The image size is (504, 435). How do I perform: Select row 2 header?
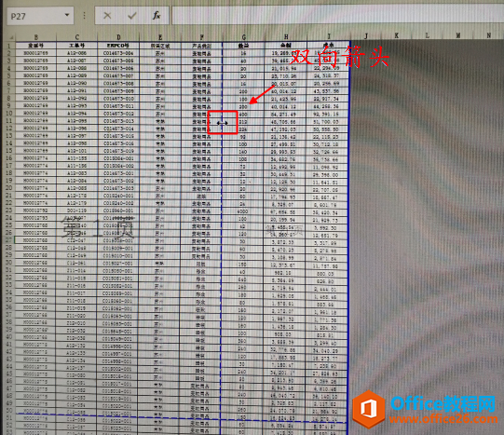9,53
